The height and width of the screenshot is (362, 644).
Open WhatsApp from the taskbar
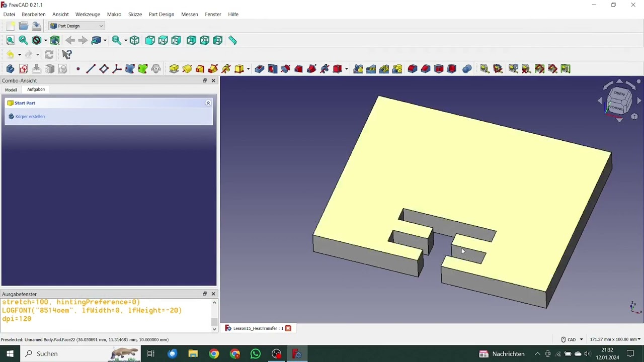point(256,354)
